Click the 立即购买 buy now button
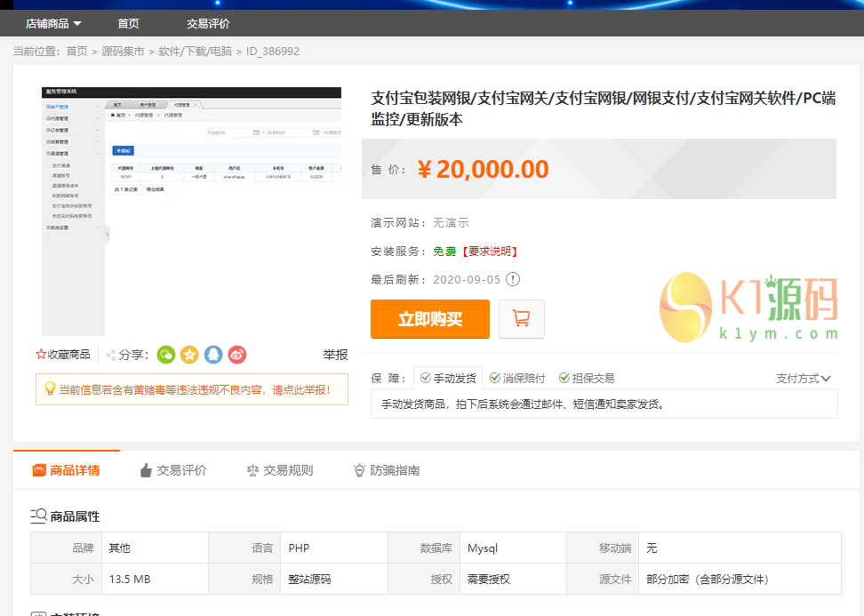This screenshot has width=864, height=616. point(430,319)
